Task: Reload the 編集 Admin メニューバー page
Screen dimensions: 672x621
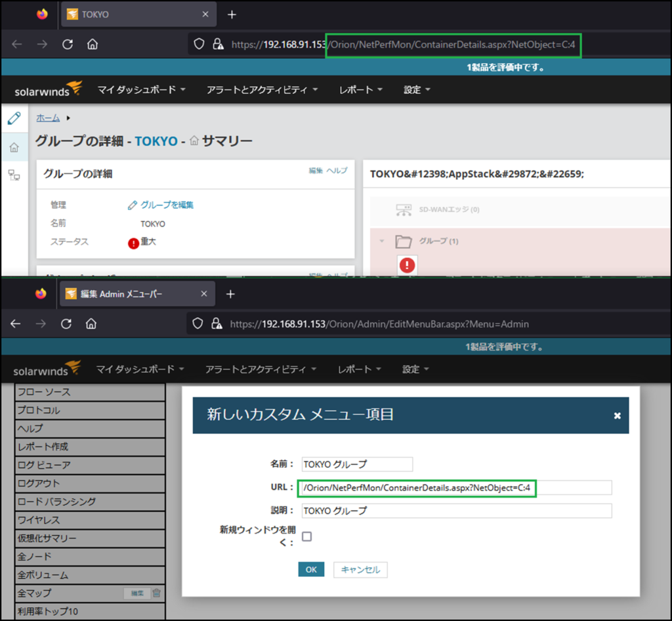Action: click(x=66, y=324)
